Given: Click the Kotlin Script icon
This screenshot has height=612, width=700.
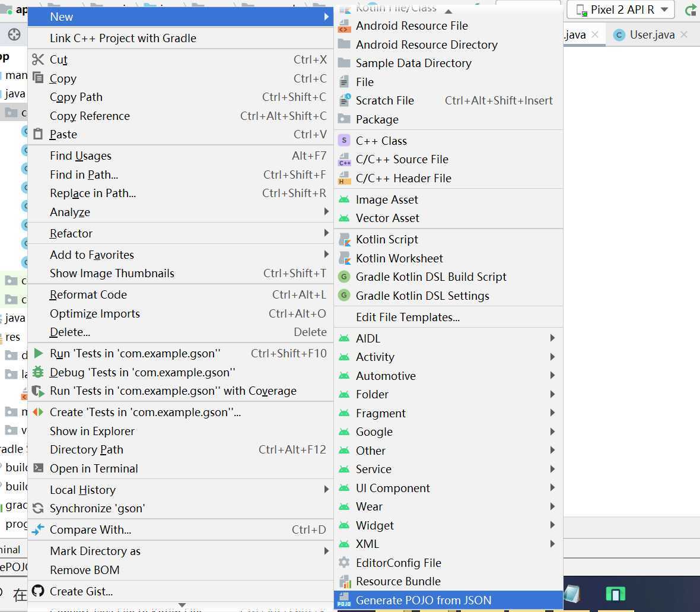Looking at the screenshot, I should [x=344, y=239].
